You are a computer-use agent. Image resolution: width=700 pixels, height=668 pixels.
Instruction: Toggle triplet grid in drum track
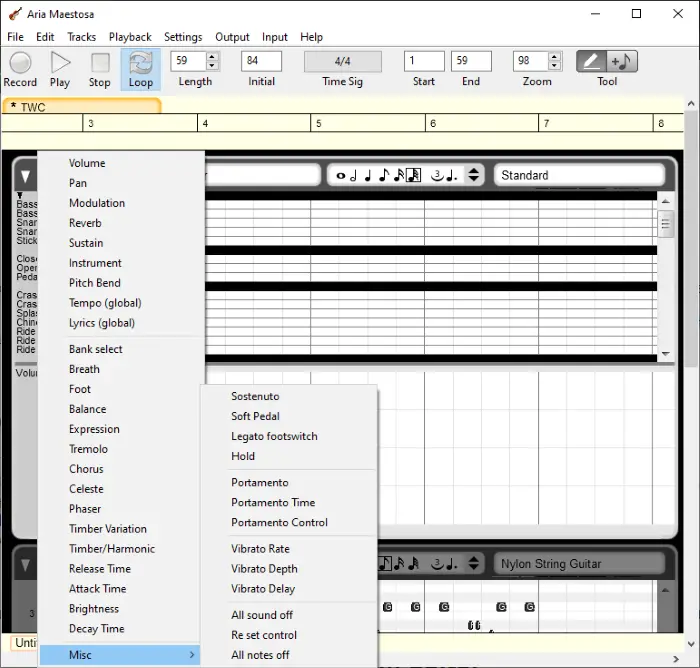(437, 175)
